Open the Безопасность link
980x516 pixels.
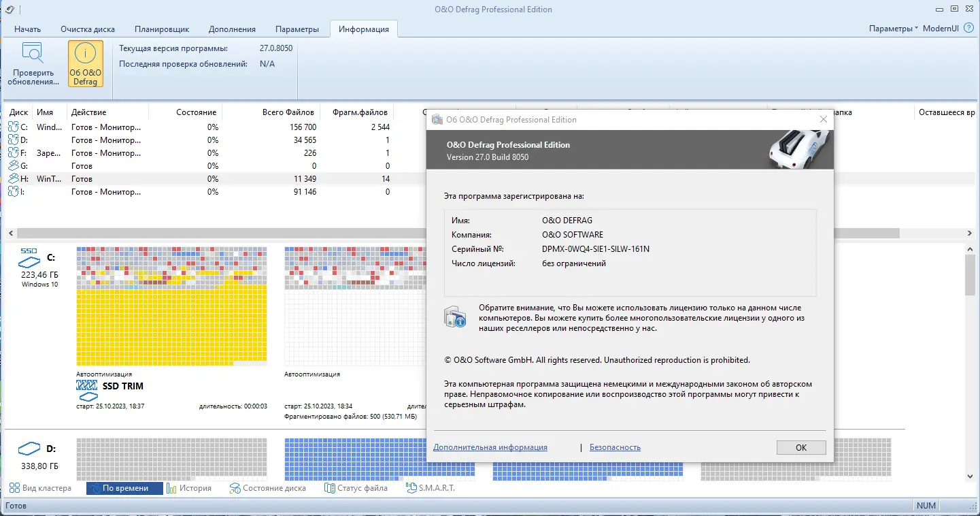(615, 447)
